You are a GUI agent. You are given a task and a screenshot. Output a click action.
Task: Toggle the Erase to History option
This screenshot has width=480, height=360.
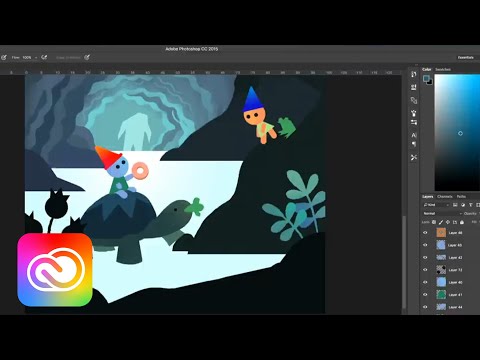click(68, 58)
